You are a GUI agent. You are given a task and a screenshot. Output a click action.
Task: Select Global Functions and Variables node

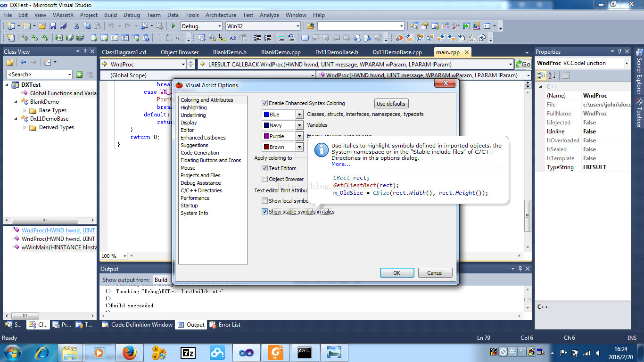[x=63, y=93]
